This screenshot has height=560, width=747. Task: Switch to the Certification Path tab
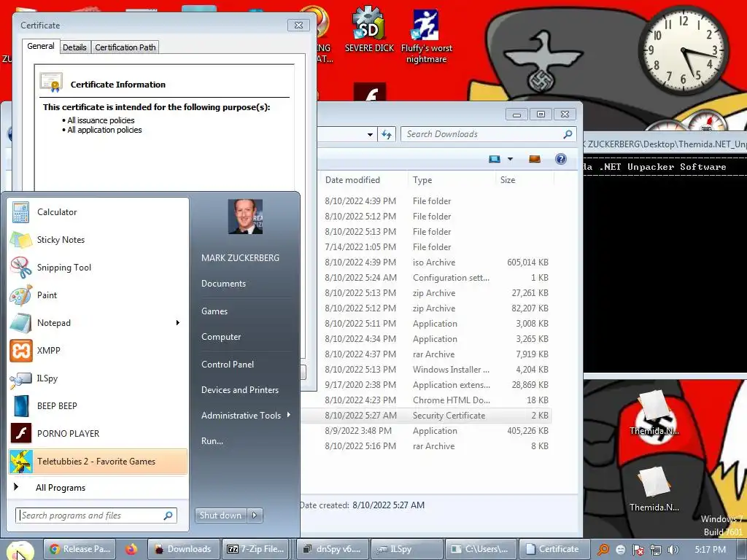pos(125,47)
